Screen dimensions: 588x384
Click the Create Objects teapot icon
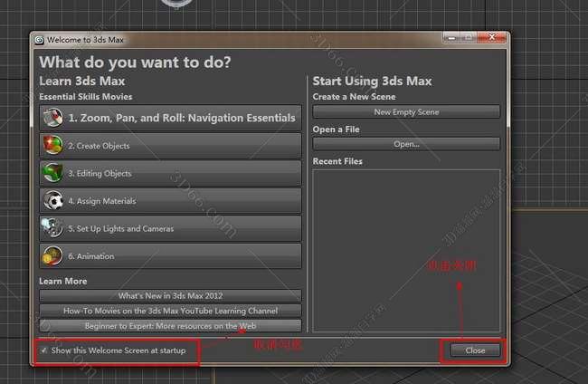click(52, 145)
